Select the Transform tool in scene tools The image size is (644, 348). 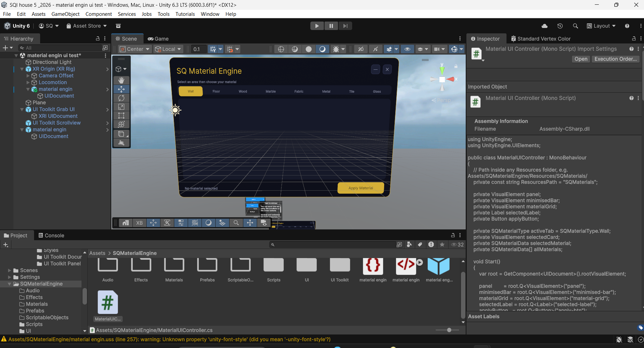coord(121,124)
